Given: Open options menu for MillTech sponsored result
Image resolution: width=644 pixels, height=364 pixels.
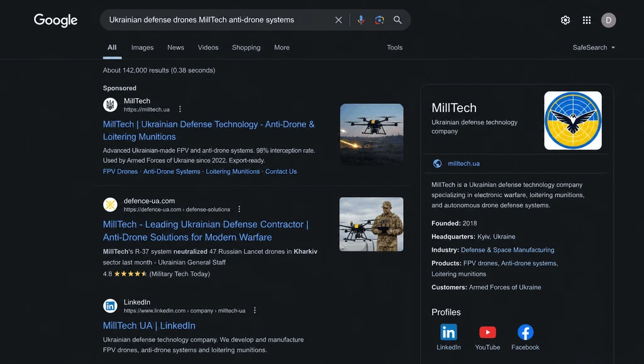Looking at the screenshot, I should point(180,109).
